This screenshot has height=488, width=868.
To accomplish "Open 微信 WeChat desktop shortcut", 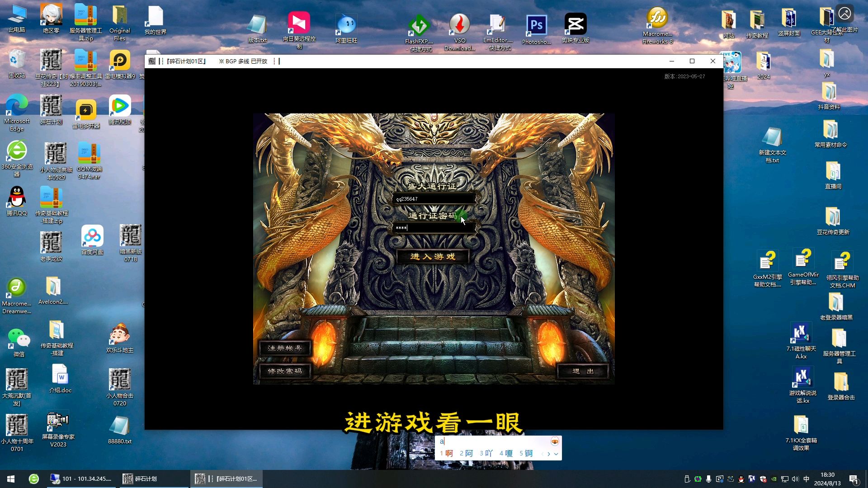I will [x=19, y=343].
